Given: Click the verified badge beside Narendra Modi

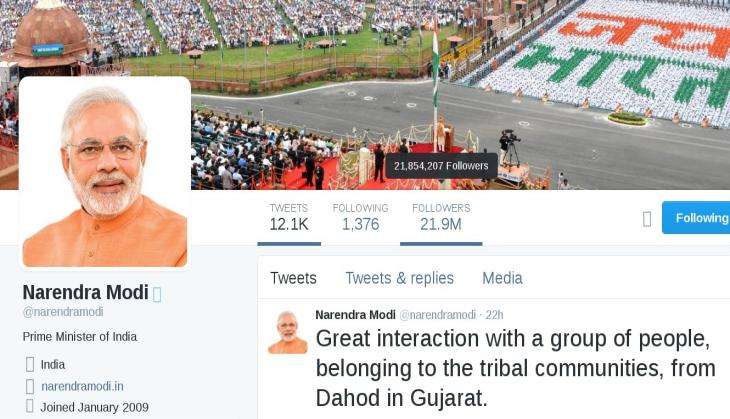Looking at the screenshot, I should [157, 294].
